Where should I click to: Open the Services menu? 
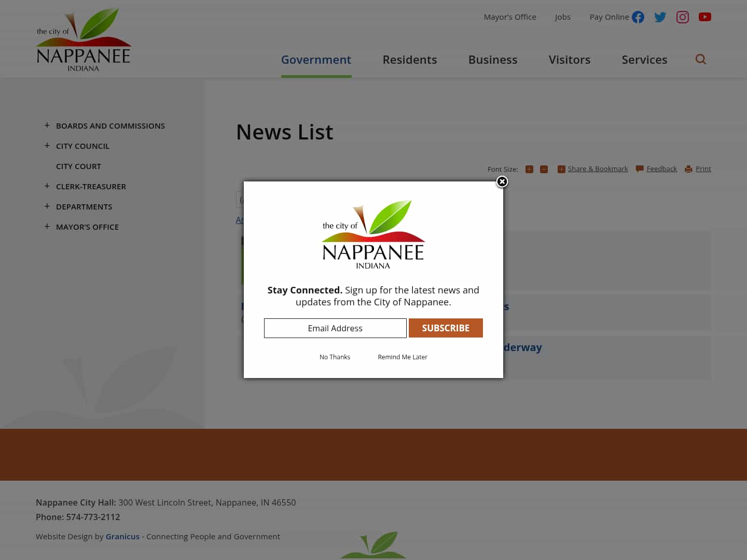644,60
